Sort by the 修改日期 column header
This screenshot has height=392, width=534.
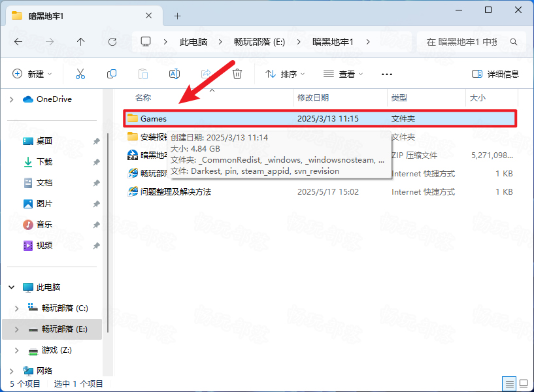point(313,98)
